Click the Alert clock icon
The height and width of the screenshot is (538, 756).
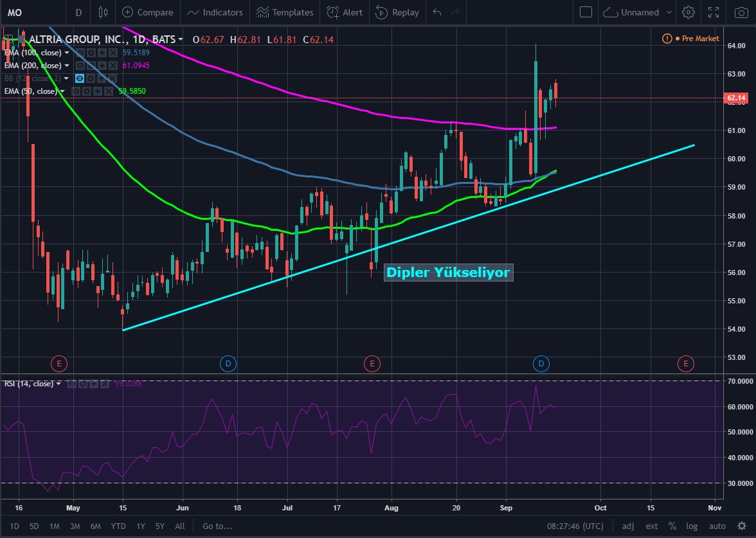click(333, 12)
